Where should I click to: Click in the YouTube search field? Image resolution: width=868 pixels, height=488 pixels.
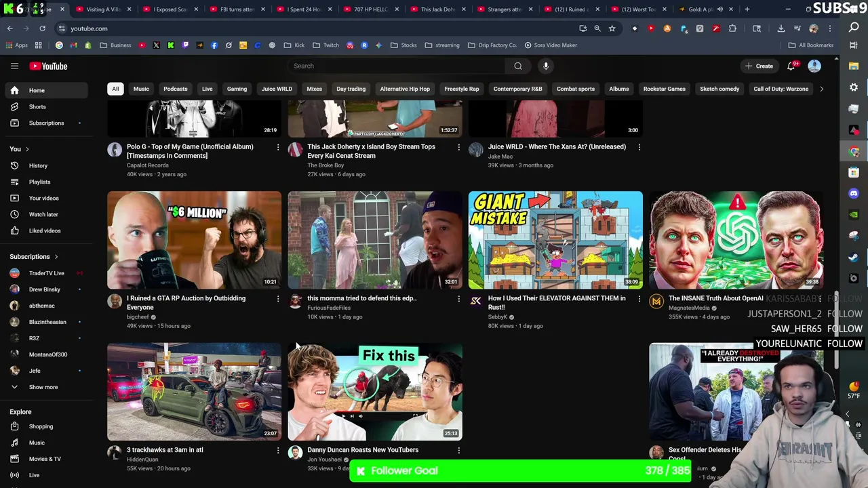(397, 66)
